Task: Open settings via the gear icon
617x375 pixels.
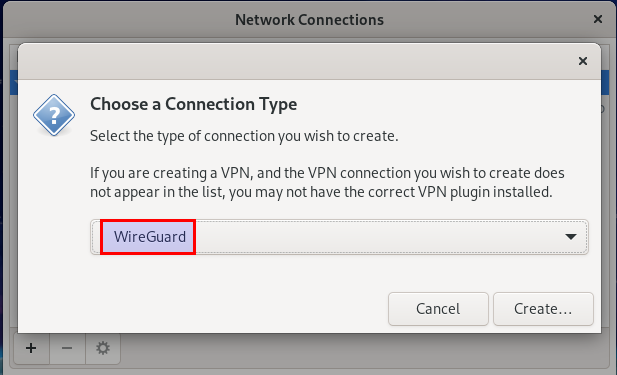Action: point(103,348)
